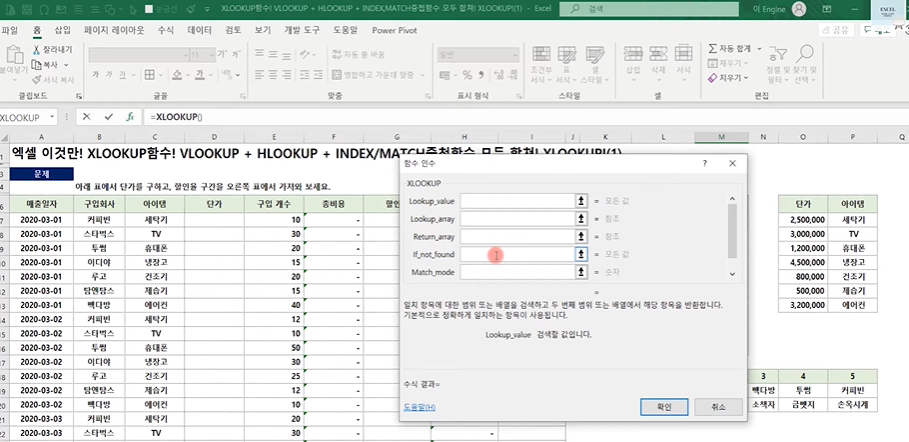Switch to the Data (데이터) tab
Viewport: 909px width, 442px height.
click(x=200, y=30)
